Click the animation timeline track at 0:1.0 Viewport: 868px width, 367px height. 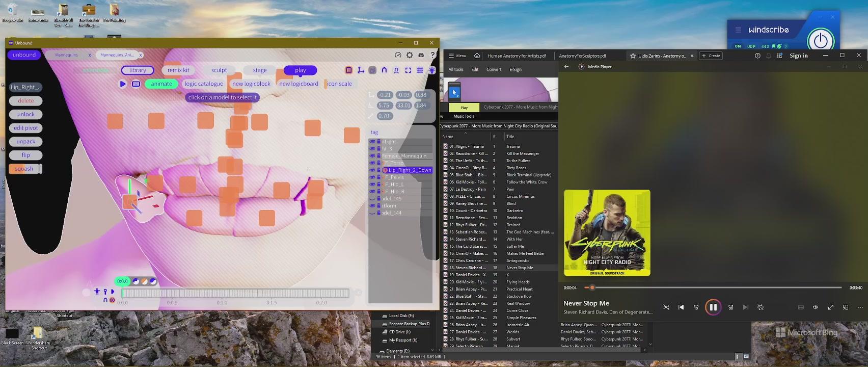coord(222,293)
